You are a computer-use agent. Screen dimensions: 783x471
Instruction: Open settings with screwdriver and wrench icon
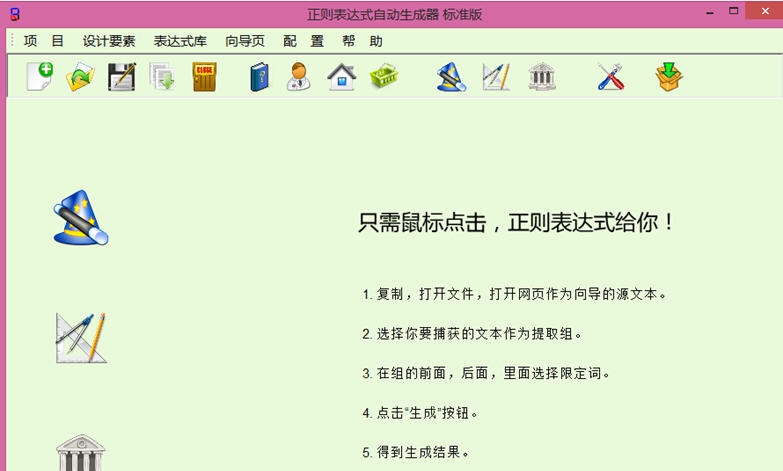point(610,77)
